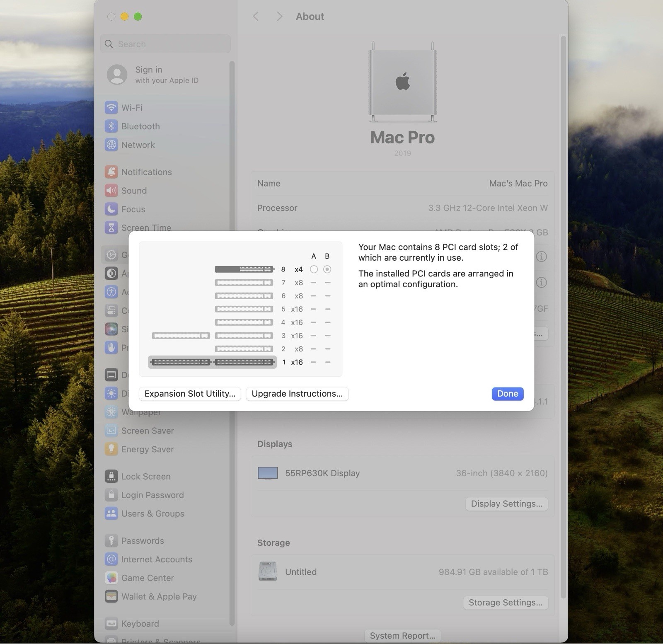Click the yellow minimize window button
Screen dimensions: 663x644
124,17
